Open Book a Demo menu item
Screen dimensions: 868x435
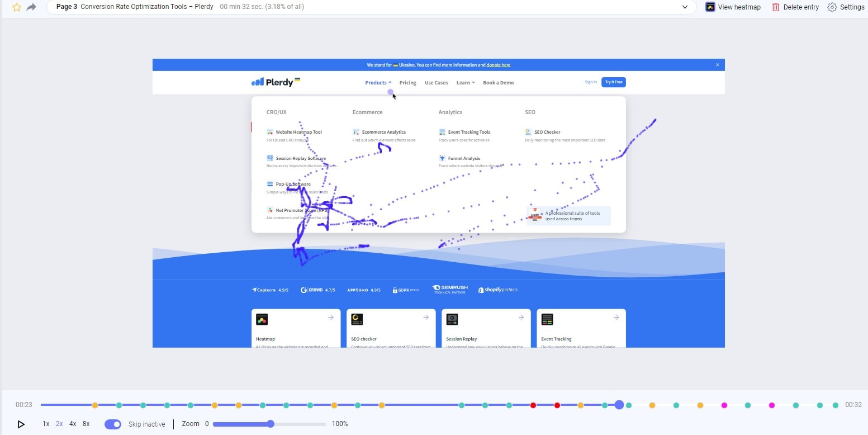click(498, 83)
